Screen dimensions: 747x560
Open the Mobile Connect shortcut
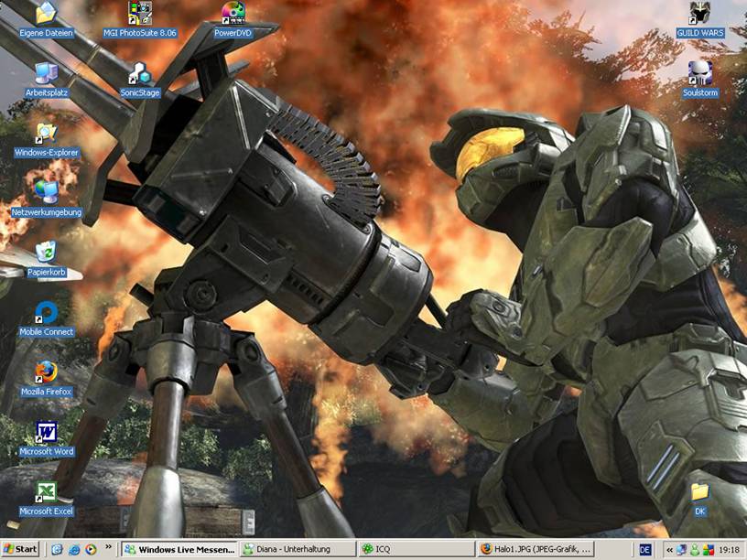46,314
